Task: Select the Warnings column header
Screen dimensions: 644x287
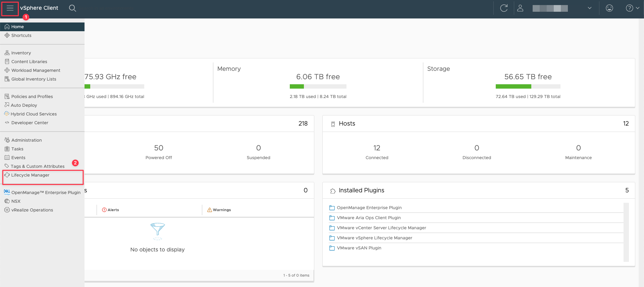Action: point(219,210)
